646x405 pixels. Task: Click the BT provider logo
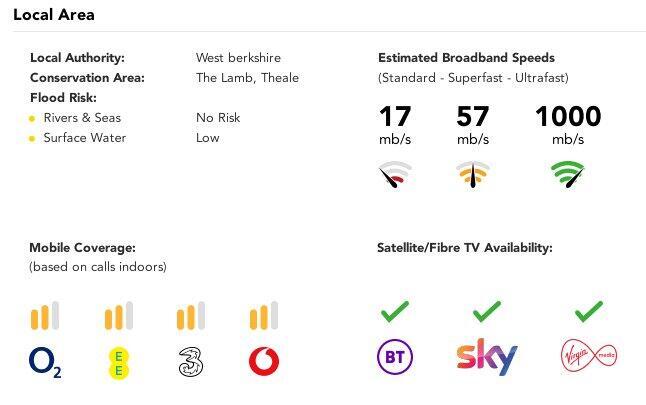(x=393, y=358)
